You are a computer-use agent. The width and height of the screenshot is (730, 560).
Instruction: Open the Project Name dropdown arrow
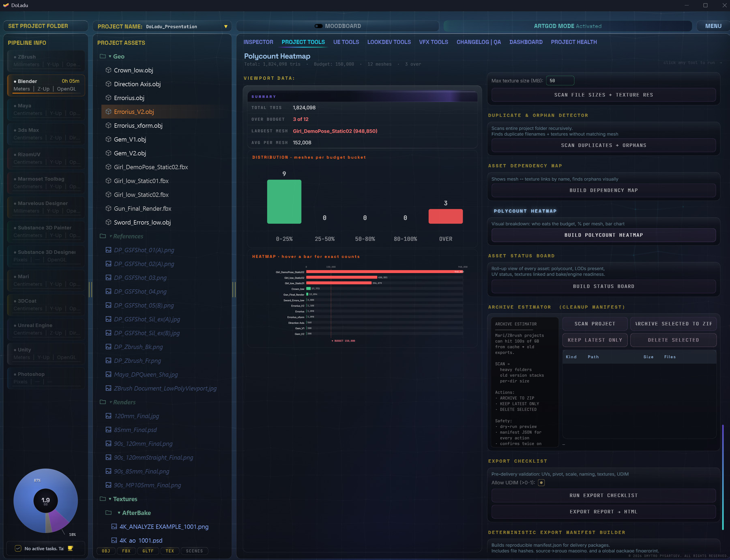(x=225, y=26)
